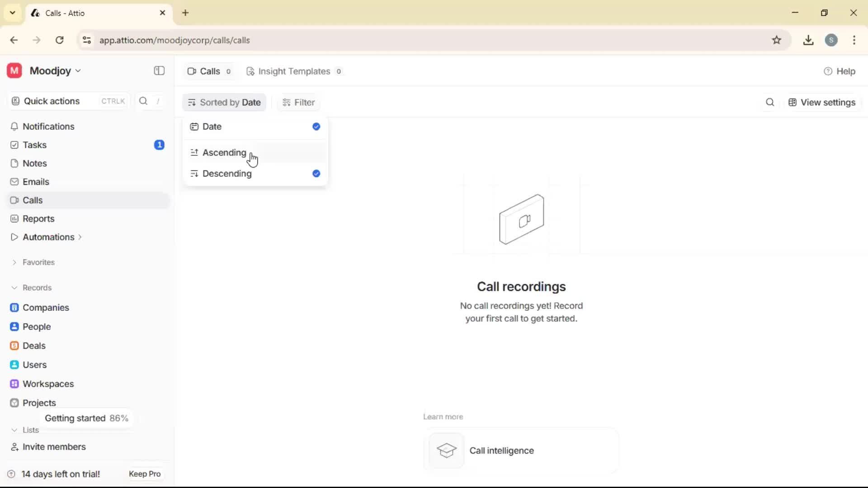This screenshot has height=488, width=868.
Task: Collapse the sidebar panel
Action: (159, 71)
